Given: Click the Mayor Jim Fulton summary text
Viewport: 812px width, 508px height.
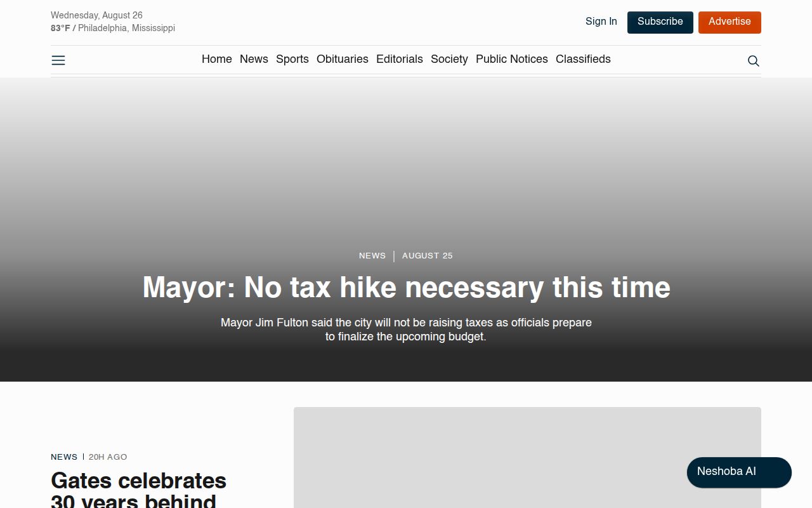Looking at the screenshot, I should 406,330.
